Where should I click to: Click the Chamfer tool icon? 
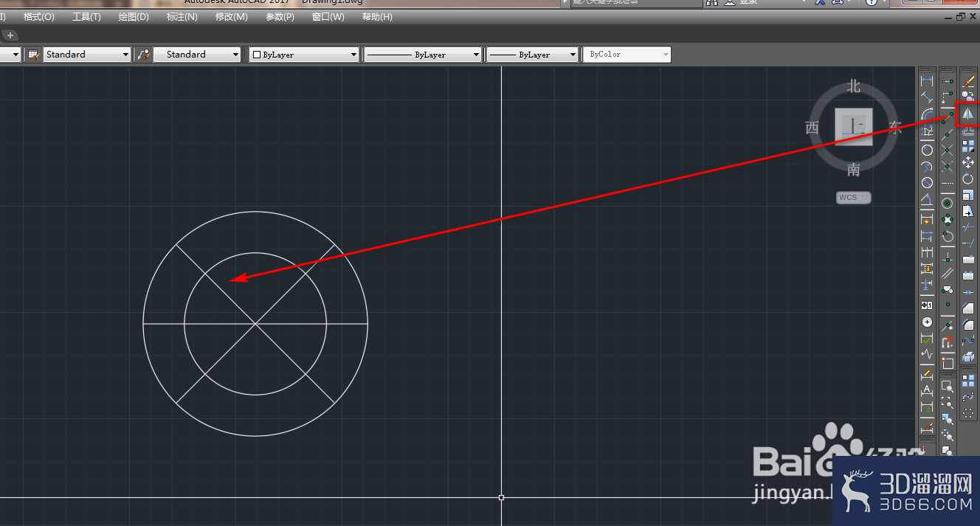tap(968, 308)
